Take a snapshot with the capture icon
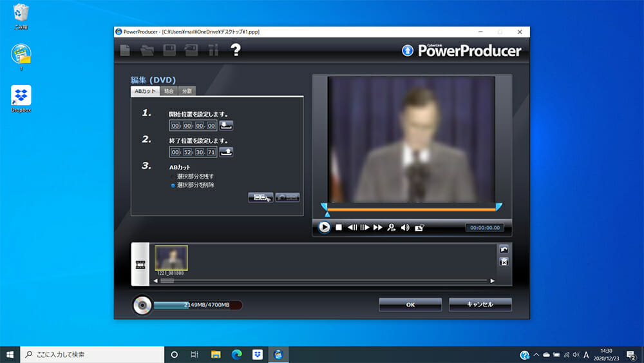The image size is (644, 363). pos(419,228)
